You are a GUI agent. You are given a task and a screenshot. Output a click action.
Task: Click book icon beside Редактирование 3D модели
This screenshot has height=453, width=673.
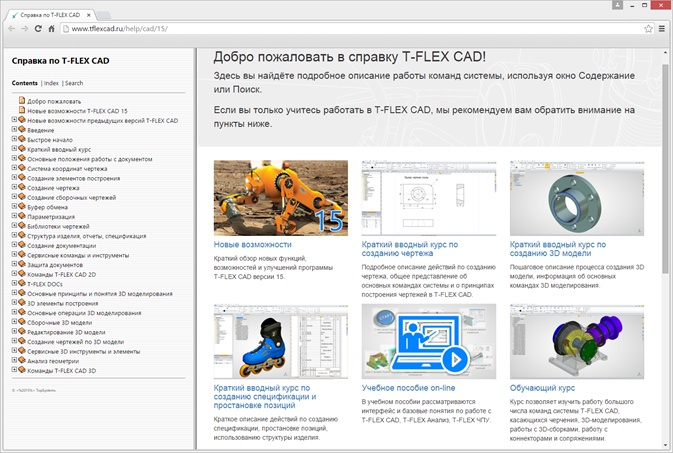22,331
